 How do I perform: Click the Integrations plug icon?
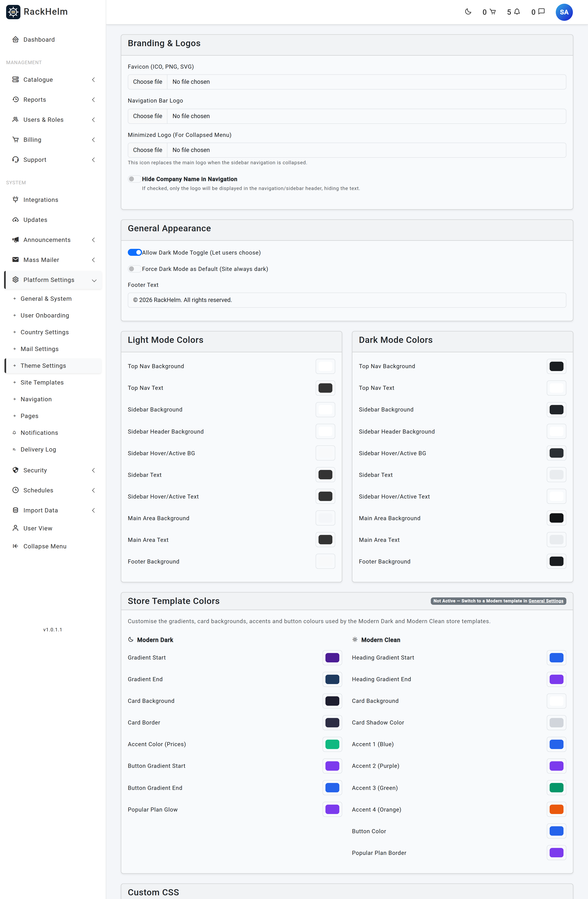pos(16,200)
